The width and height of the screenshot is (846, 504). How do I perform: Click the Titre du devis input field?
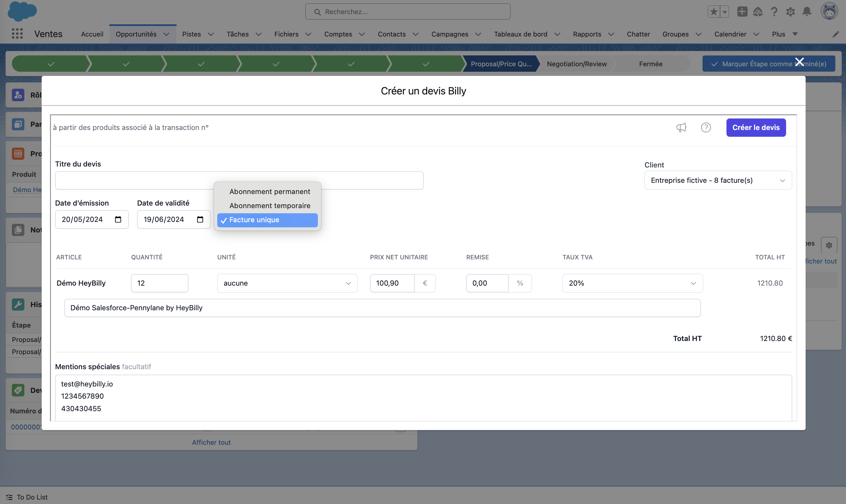(136, 180)
